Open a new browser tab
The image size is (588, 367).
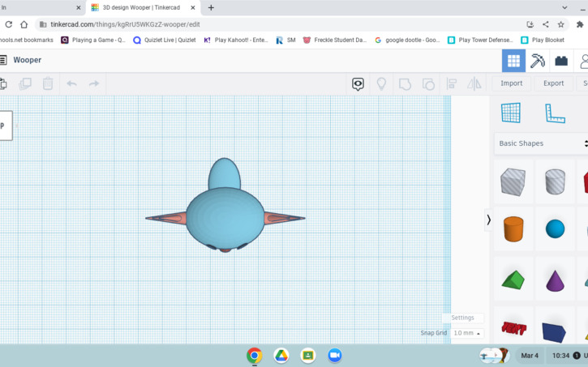(x=211, y=7)
